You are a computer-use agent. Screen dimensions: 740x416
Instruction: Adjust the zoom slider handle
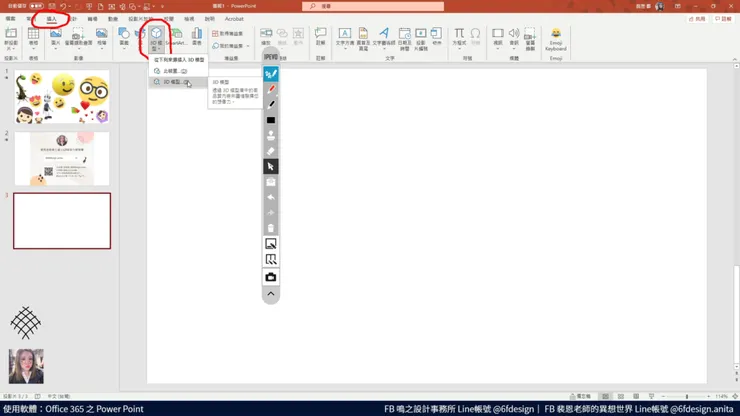(x=687, y=397)
